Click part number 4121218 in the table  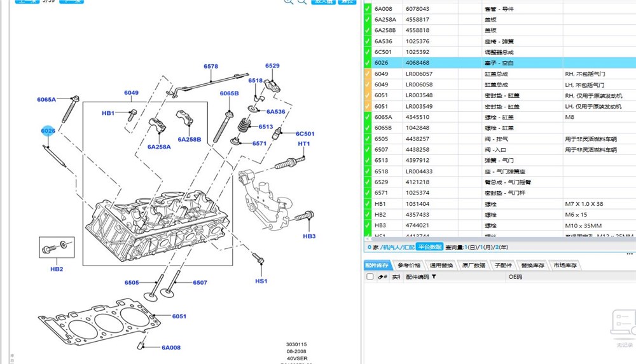click(417, 182)
